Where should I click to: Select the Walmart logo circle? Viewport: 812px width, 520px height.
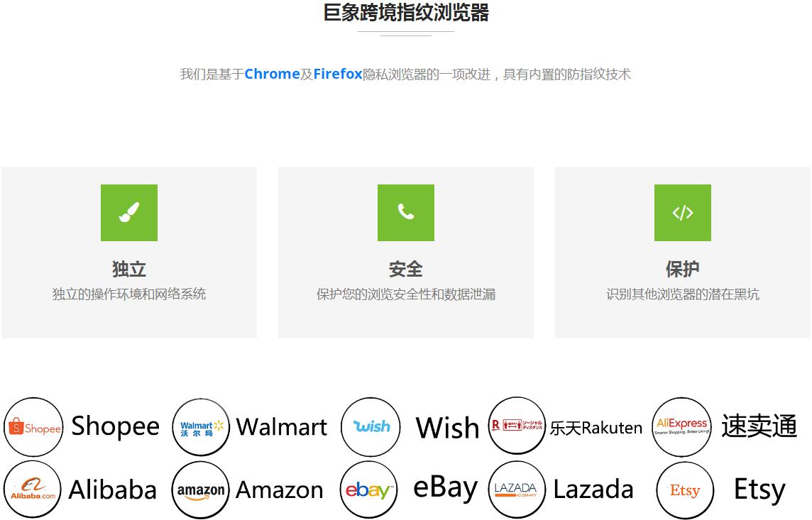[201, 427]
